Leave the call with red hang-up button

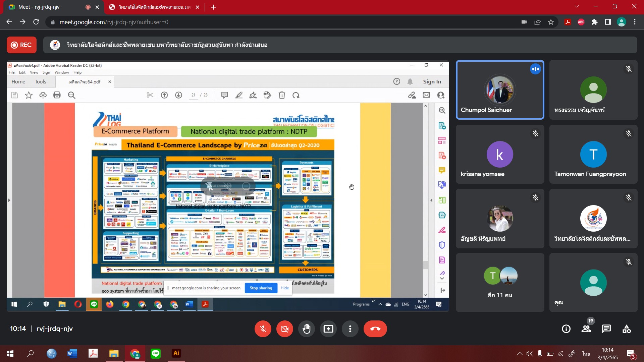point(375,329)
